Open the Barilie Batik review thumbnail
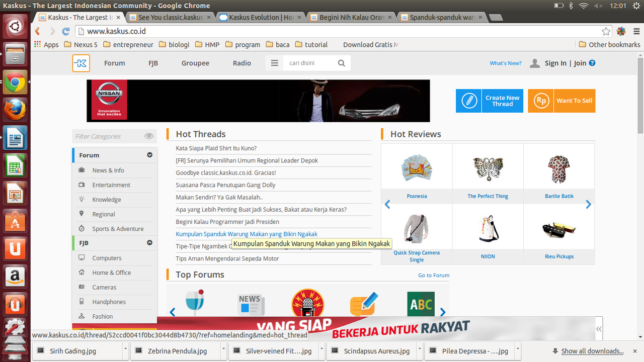This screenshot has height=362, width=644. point(559,169)
